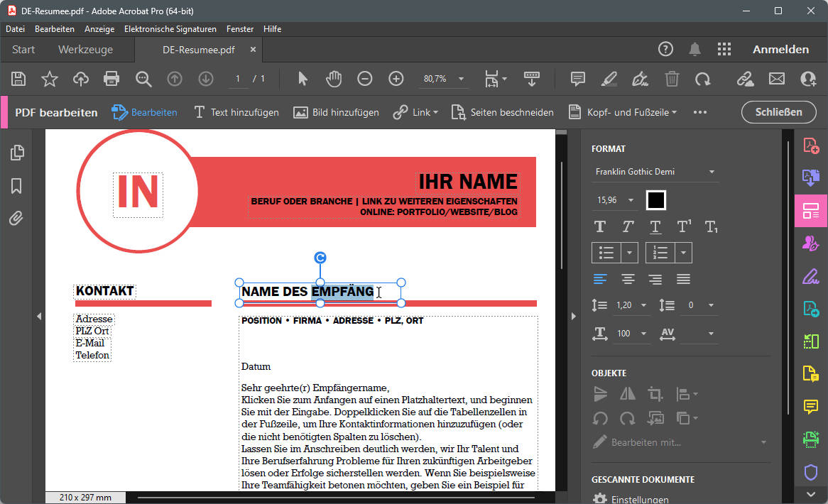This screenshot has width=828, height=504.
Task: Click the page number input field
Action: [238, 79]
